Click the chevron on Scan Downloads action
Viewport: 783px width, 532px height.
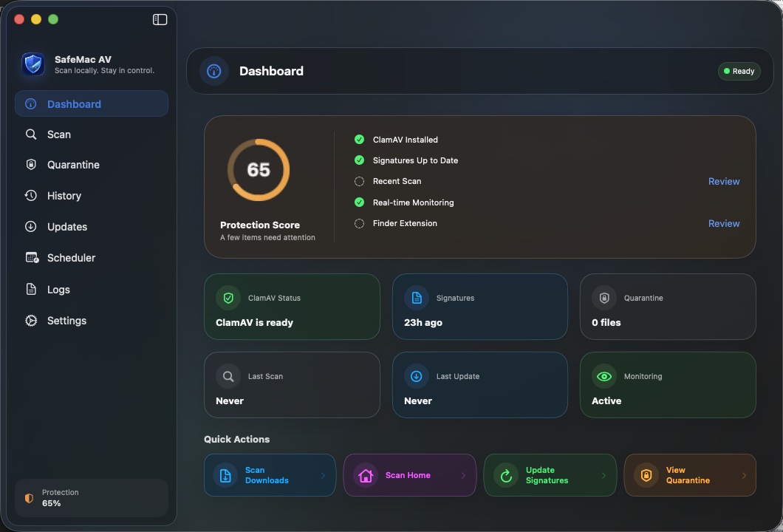[323, 476]
